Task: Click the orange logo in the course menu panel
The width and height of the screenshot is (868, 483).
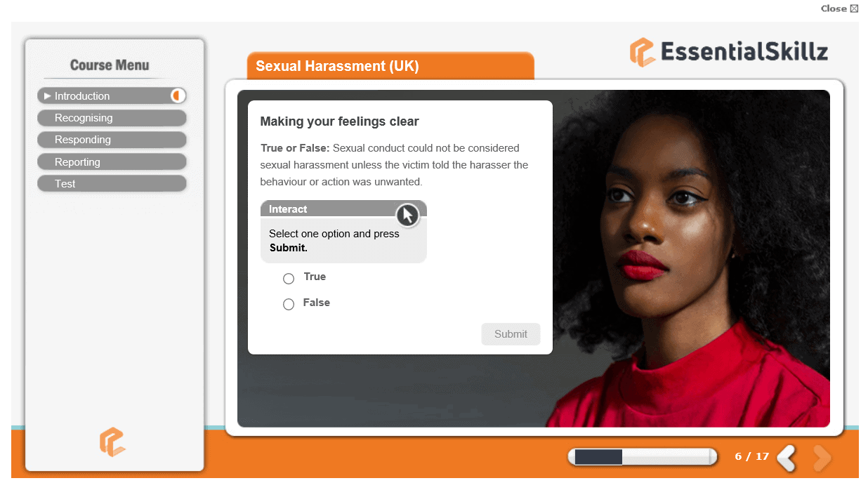Action: click(x=112, y=442)
